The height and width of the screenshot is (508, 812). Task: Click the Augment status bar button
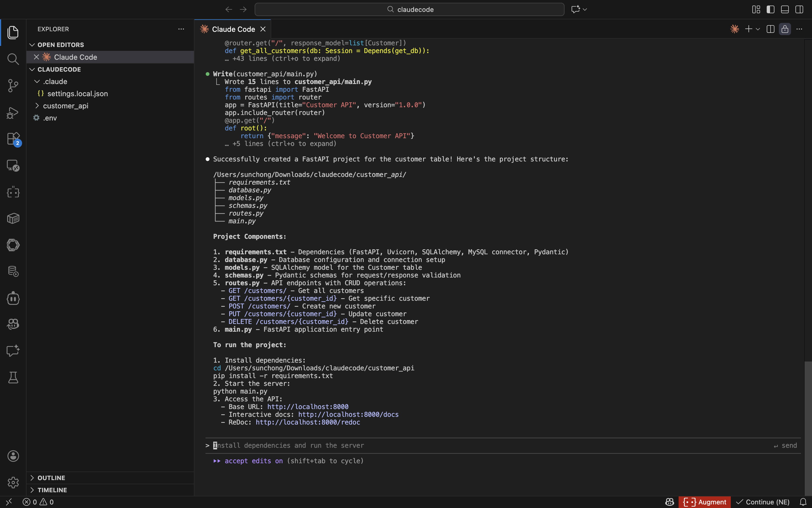[705, 502]
